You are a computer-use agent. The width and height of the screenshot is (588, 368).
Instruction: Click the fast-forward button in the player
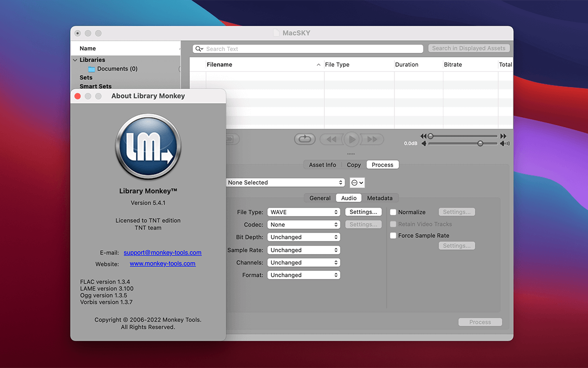click(x=372, y=139)
